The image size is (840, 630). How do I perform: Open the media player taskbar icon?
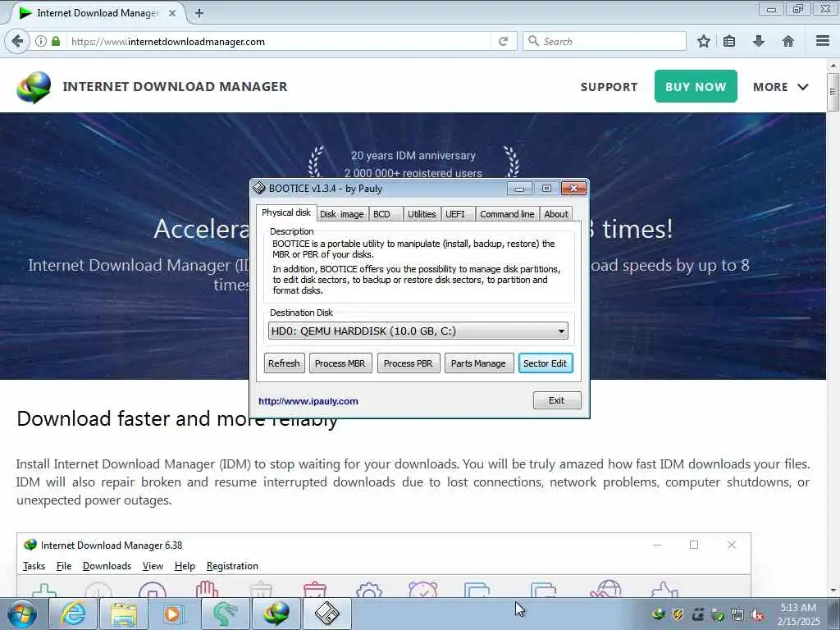coord(172,614)
